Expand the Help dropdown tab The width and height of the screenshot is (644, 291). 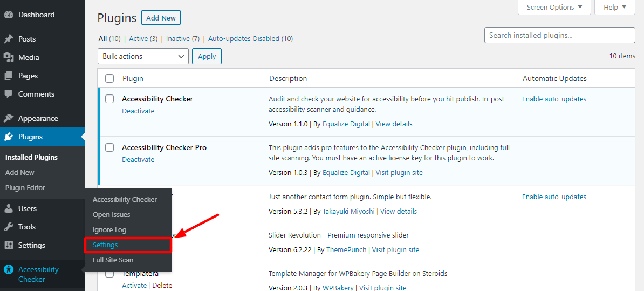[x=614, y=8]
